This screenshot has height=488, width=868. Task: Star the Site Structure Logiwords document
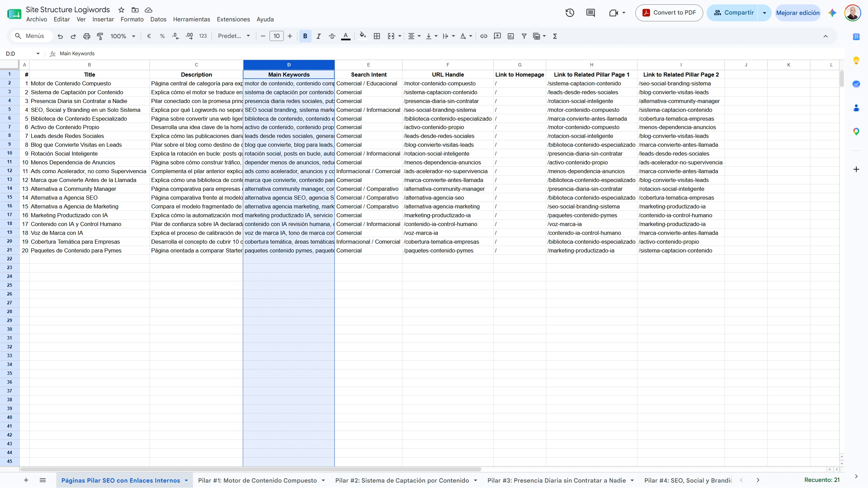pos(121,10)
